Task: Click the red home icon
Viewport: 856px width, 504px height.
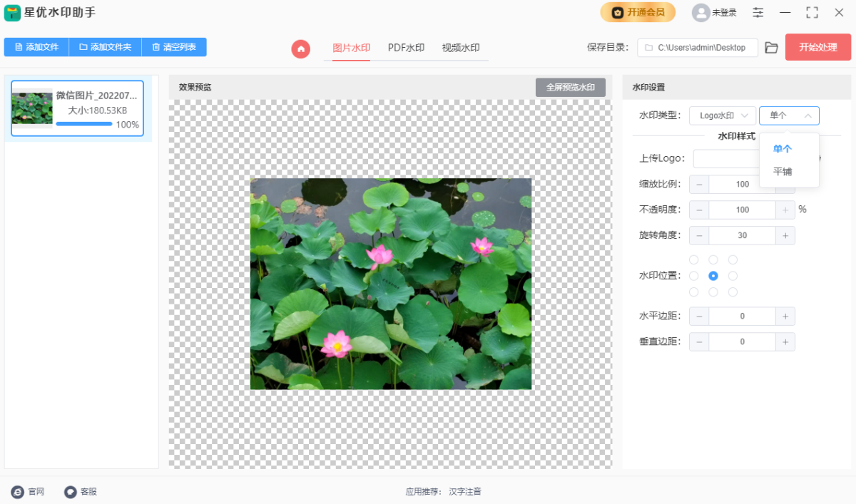Action: [301, 48]
